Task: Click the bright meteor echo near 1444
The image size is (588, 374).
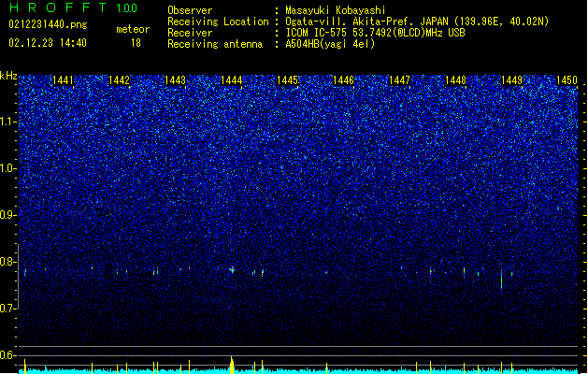Action: click(x=232, y=269)
